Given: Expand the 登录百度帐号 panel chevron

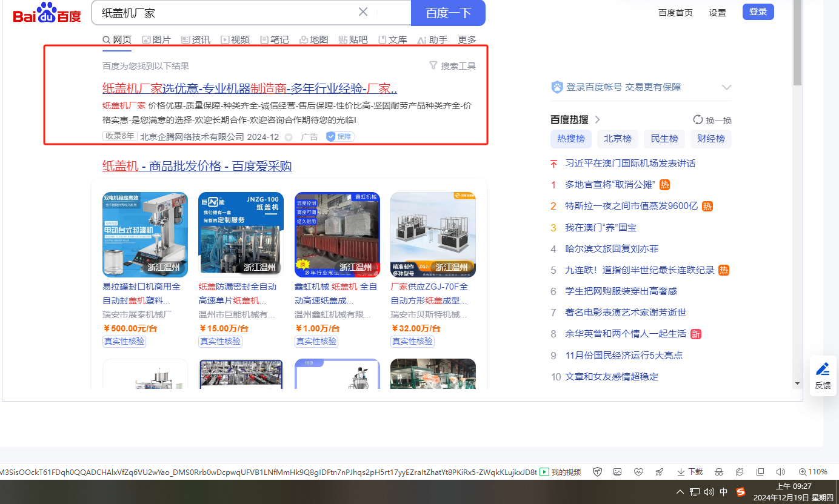Looking at the screenshot, I should (726, 87).
